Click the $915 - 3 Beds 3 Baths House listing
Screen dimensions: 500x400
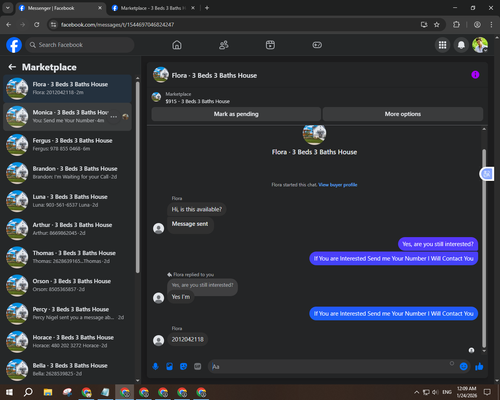coord(197,101)
